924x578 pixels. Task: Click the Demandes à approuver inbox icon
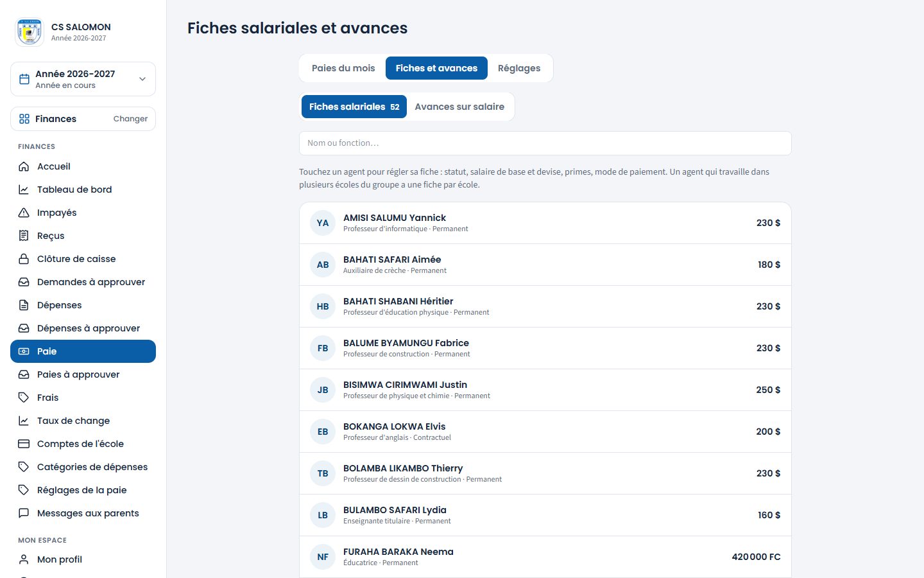tap(24, 282)
